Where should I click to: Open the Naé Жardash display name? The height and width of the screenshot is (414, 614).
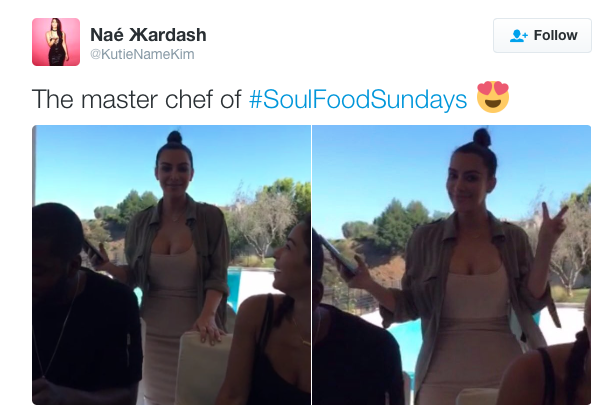coord(148,35)
